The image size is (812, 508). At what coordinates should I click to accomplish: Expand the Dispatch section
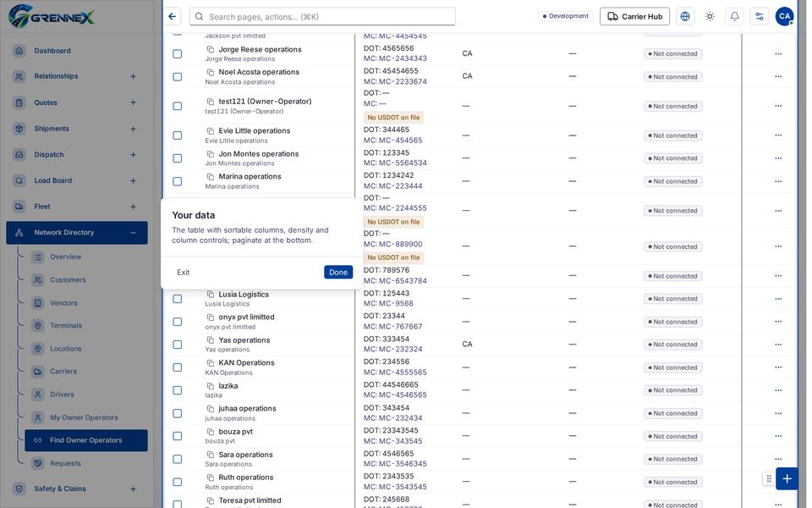pos(133,154)
